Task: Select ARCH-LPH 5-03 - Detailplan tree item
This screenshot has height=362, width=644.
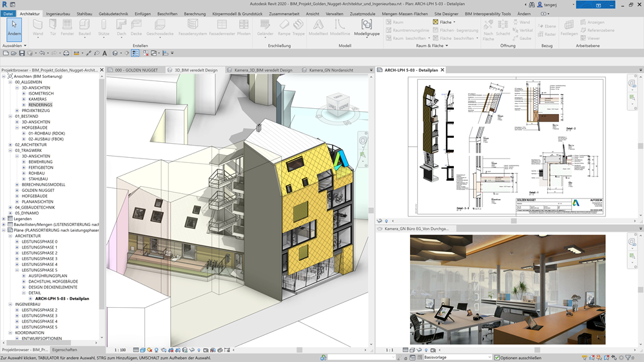Action: coord(62,299)
